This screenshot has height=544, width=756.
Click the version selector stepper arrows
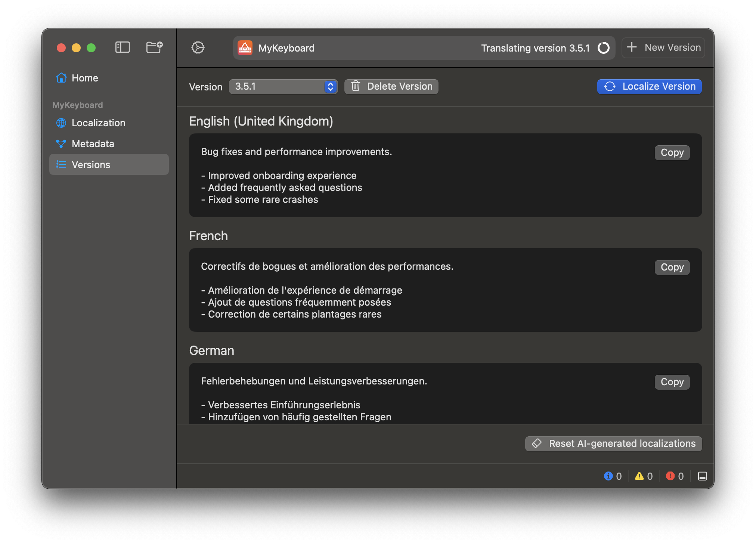(331, 87)
